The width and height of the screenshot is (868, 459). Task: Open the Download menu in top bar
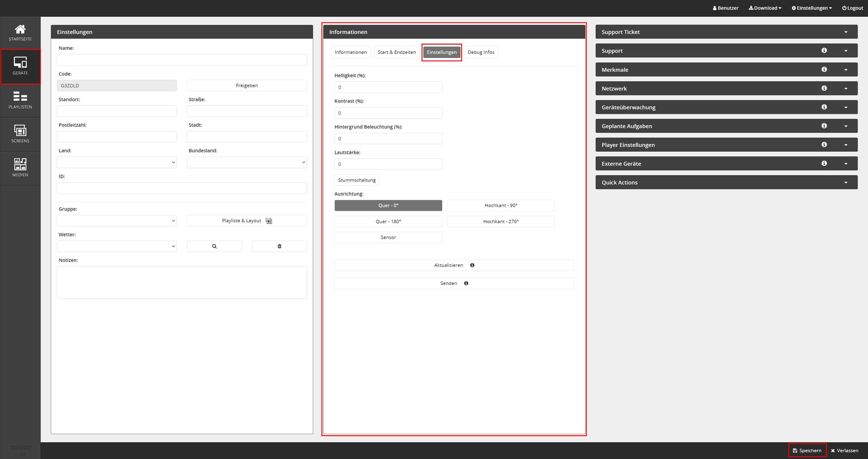coord(765,8)
